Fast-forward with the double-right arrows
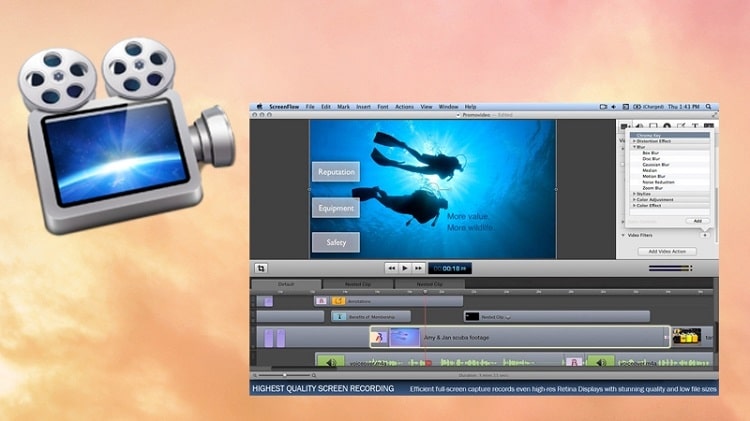The image size is (750, 421). pos(418,268)
